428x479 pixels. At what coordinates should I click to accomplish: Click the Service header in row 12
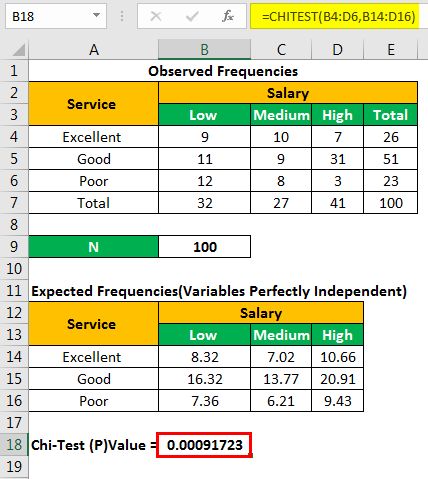[x=93, y=324]
